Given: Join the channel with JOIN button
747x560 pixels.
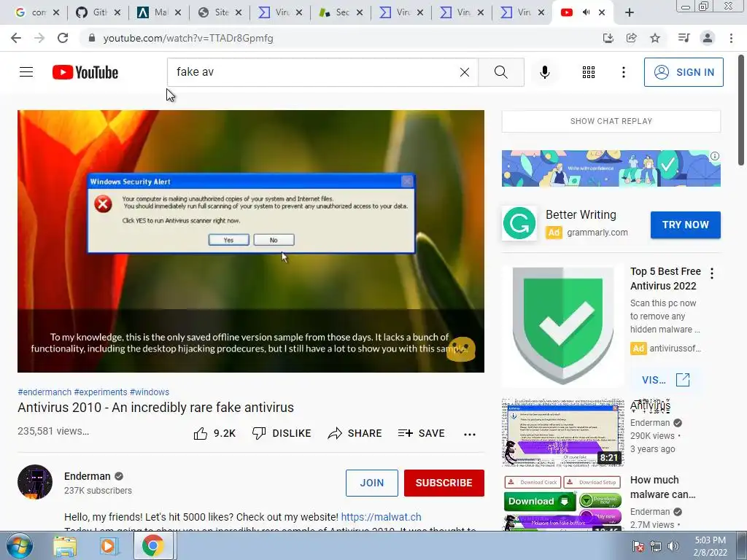Looking at the screenshot, I should [371, 483].
